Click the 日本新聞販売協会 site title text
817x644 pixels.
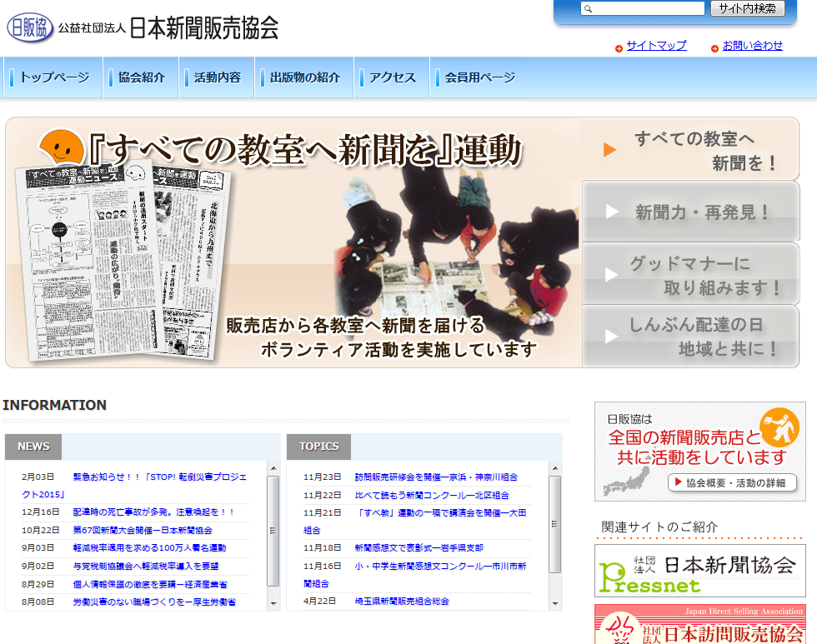(x=203, y=28)
